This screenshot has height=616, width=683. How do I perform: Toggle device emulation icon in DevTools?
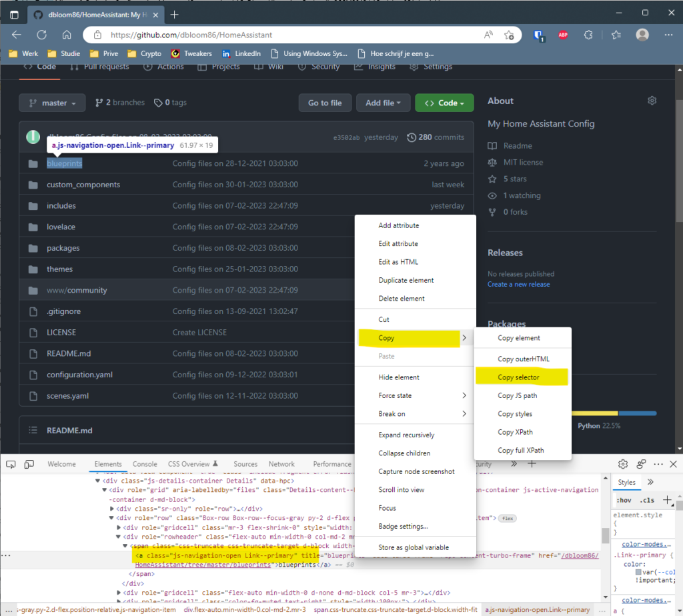point(29,465)
